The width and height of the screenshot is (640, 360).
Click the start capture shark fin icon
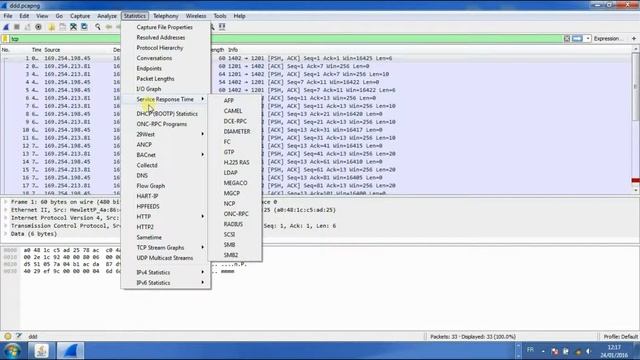coord(6,27)
